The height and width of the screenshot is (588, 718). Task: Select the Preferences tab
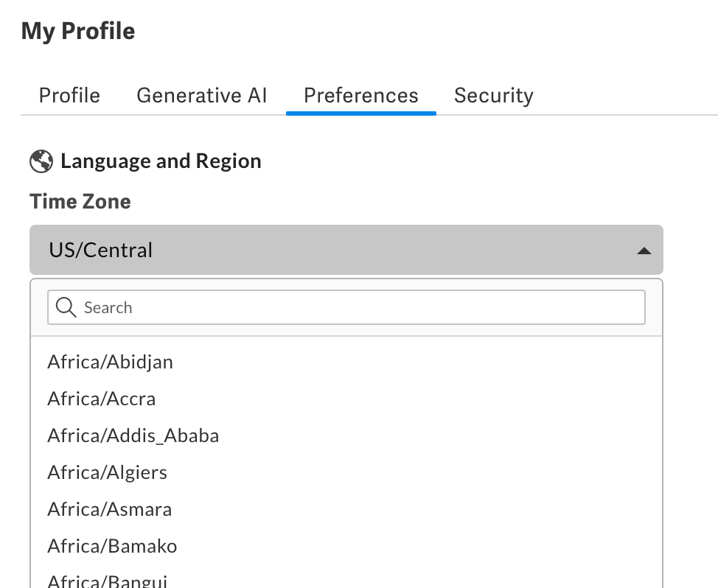click(360, 95)
